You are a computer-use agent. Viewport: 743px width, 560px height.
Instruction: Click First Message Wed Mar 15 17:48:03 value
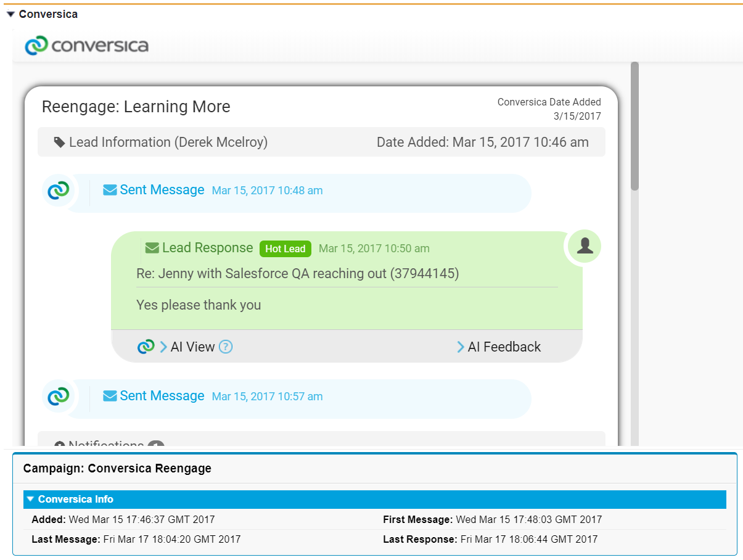point(529,519)
